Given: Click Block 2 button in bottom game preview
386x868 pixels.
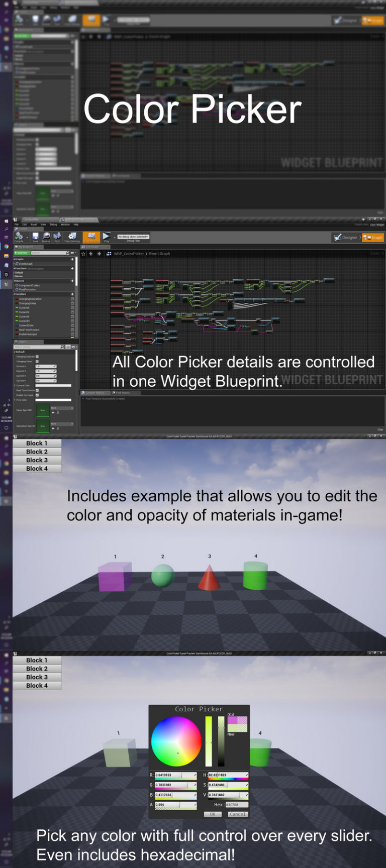Looking at the screenshot, I should tap(37, 669).
